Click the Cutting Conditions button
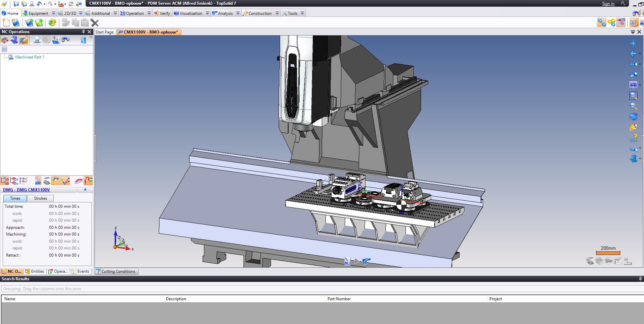Image resolution: width=644 pixels, height=324 pixels. coord(116,271)
